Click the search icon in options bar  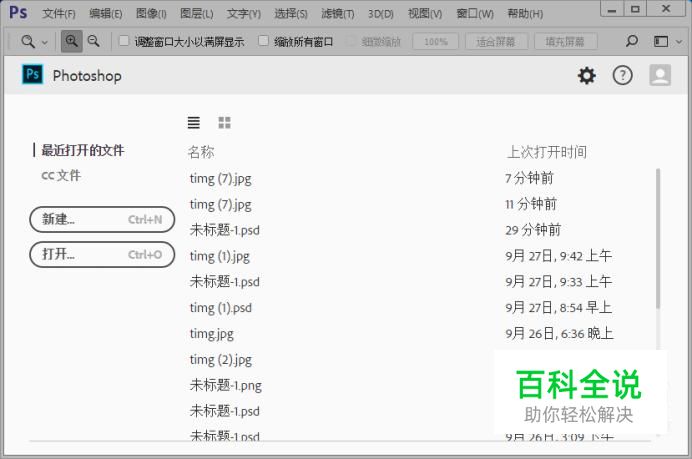(x=632, y=41)
